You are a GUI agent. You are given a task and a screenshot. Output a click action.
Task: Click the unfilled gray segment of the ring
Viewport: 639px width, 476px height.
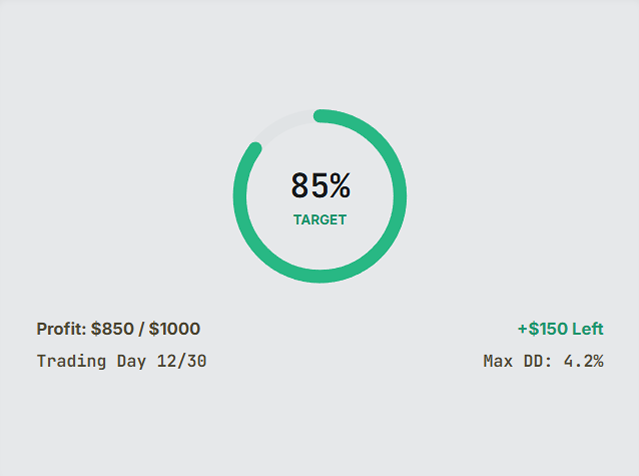281,124
